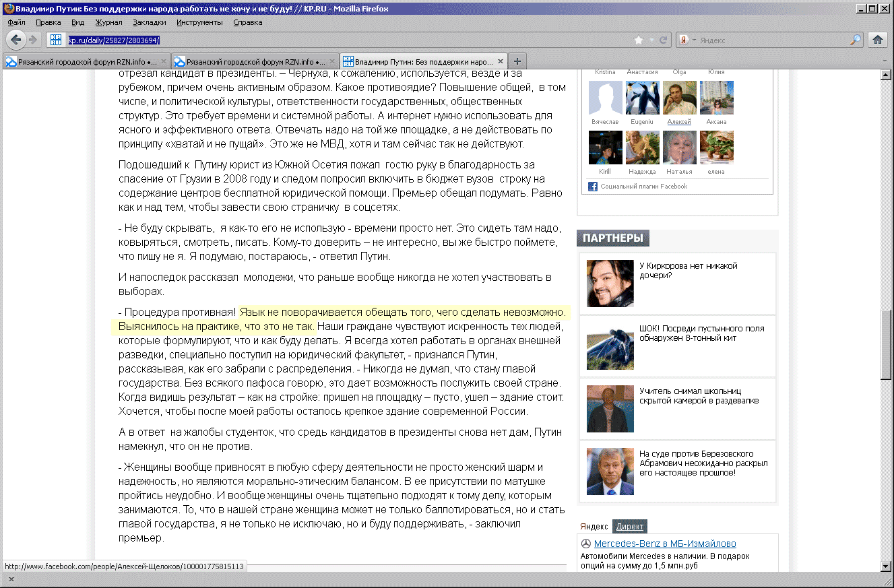Viewport: 894px width, 588px height.
Task: Open a new tab with plus button
Action: (x=517, y=61)
